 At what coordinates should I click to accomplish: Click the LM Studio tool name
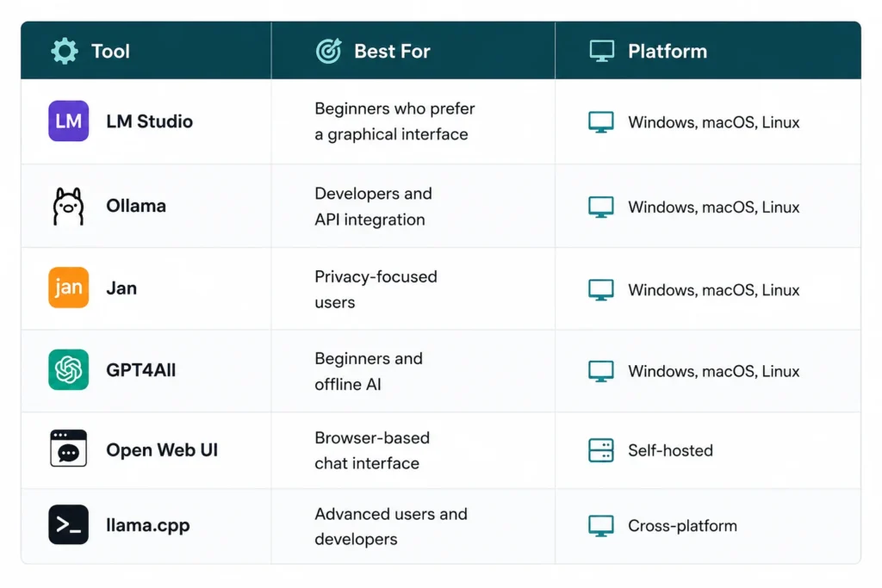coord(150,121)
